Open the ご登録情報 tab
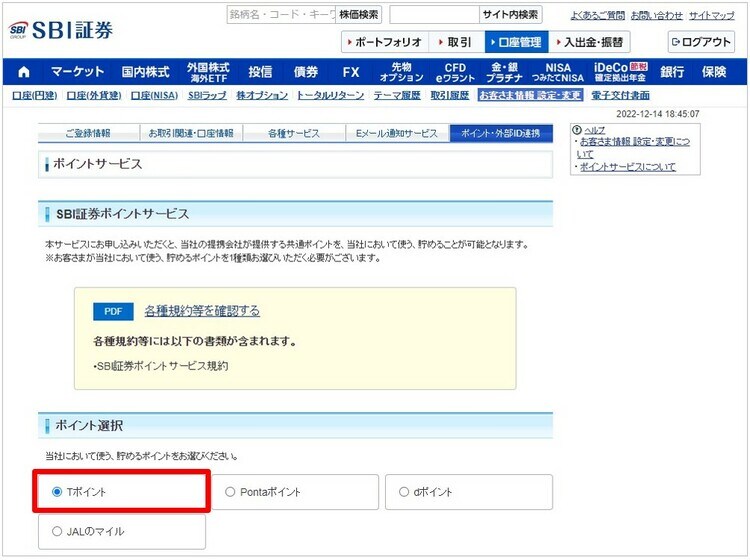Viewport: 750px width, 560px height. click(88, 133)
